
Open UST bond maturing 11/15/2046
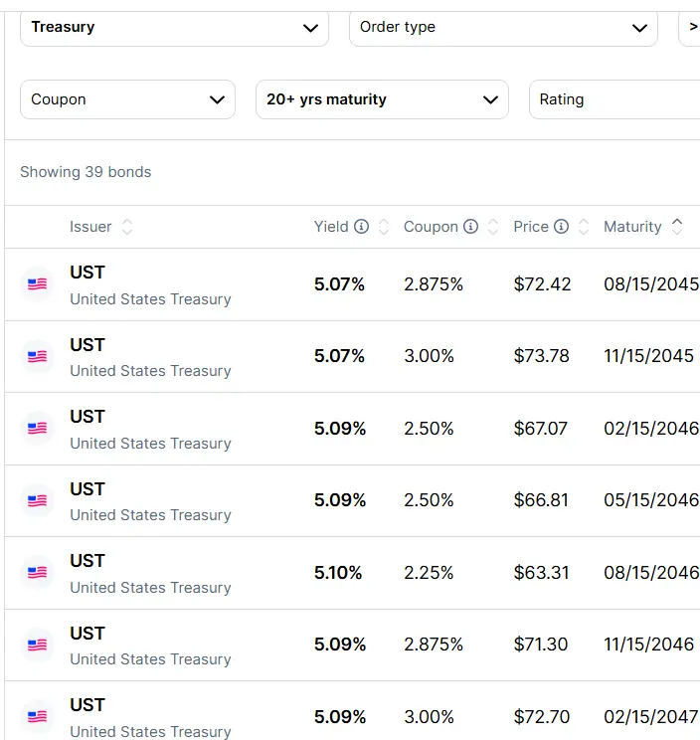(352, 645)
